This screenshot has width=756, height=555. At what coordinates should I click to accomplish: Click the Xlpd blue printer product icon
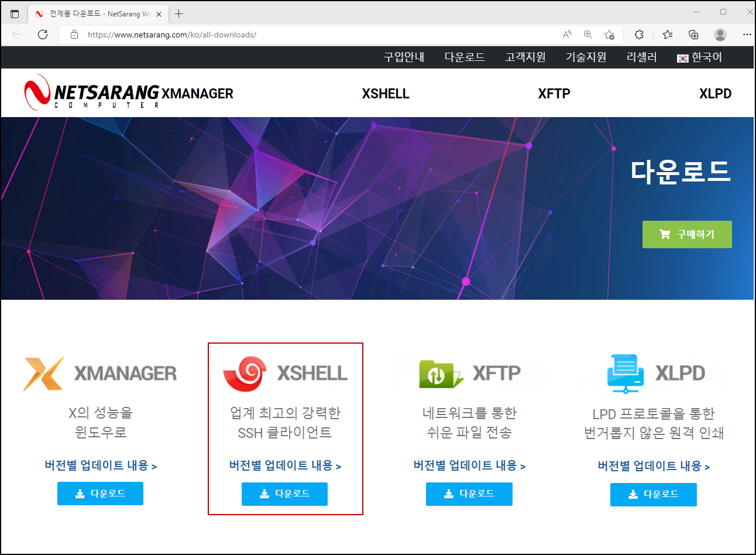click(626, 374)
